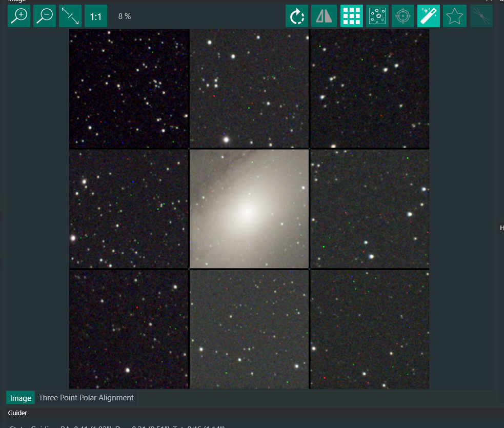Click the Guider panel header
The width and height of the screenshot is (504, 428).
[17, 413]
